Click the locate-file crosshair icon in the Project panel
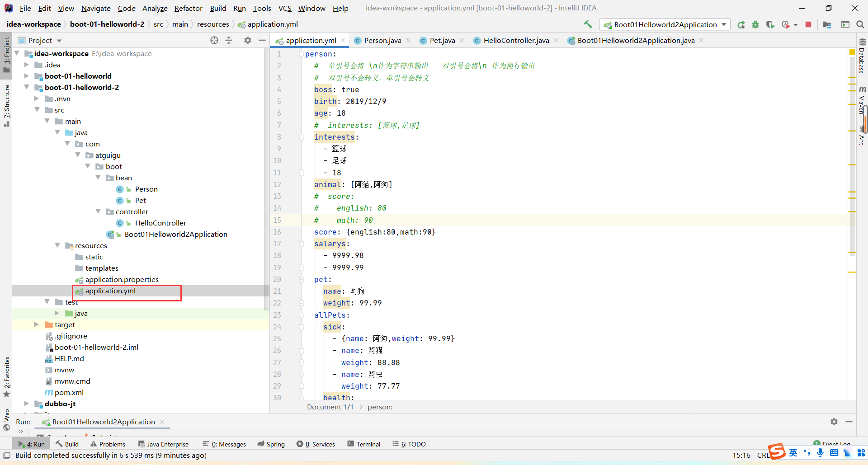Viewport: 868px width, 465px height. click(214, 41)
